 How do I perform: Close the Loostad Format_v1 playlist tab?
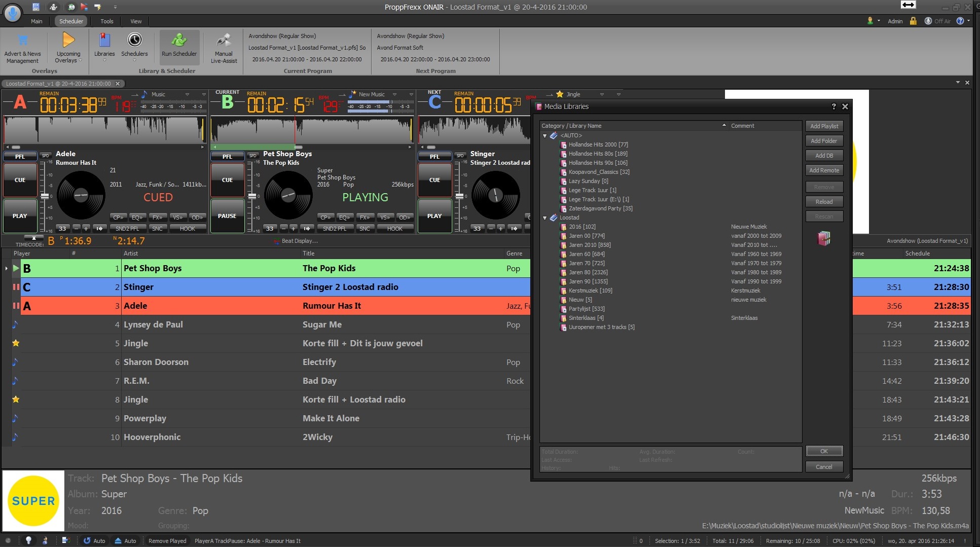(x=118, y=84)
